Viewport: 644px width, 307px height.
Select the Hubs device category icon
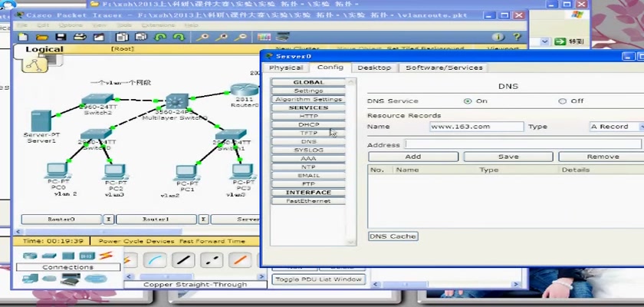coord(67,256)
